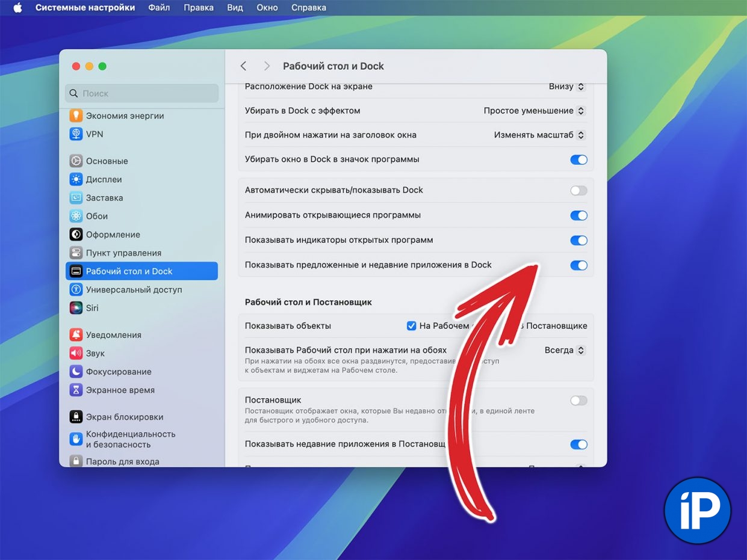The image size is (747, 560).
Task: Click the Рабочий стол и Dock icon
Action: [76, 271]
